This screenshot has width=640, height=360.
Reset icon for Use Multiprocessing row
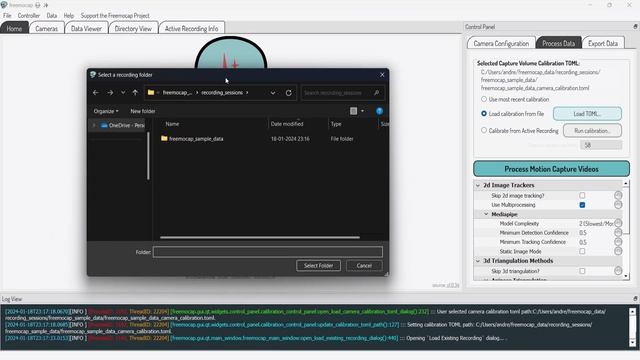point(618,205)
